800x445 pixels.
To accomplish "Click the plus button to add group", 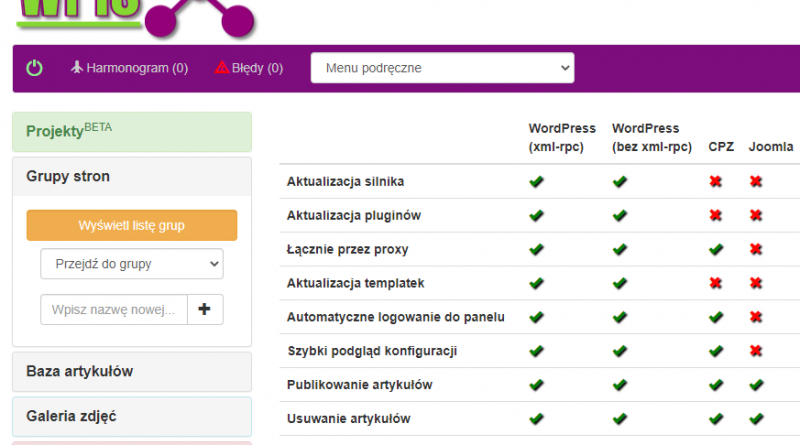I will tap(205, 309).
